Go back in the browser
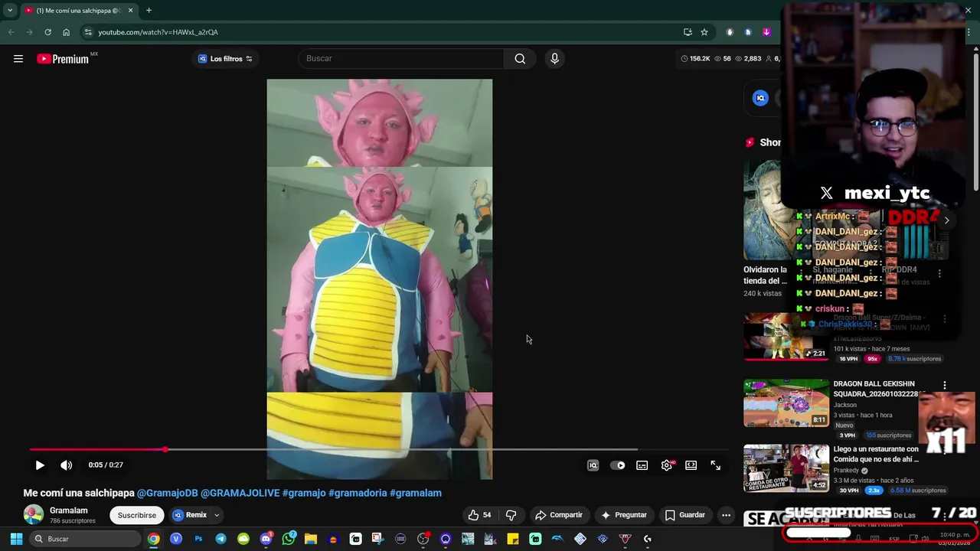This screenshot has width=980, height=551. 11,32
